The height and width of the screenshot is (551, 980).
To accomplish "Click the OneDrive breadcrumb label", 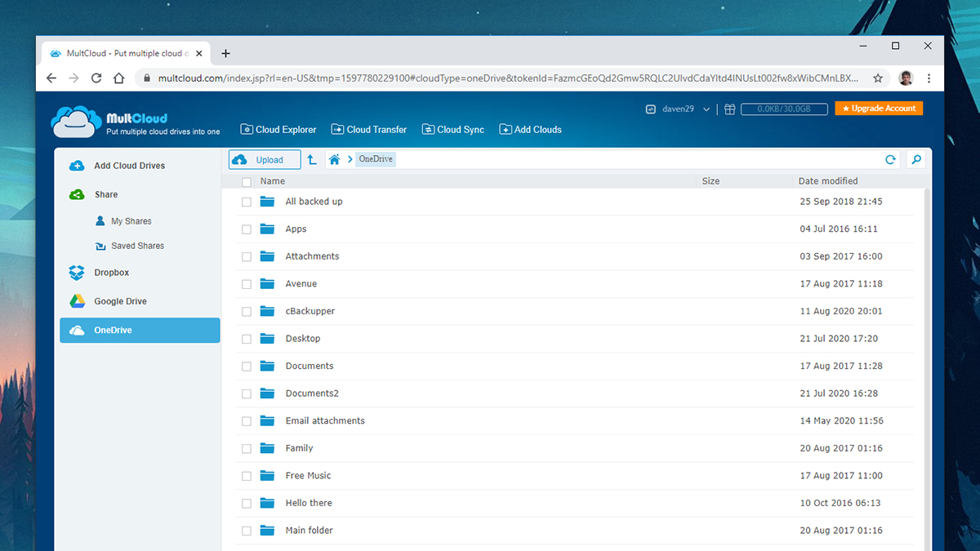I will 376,159.
